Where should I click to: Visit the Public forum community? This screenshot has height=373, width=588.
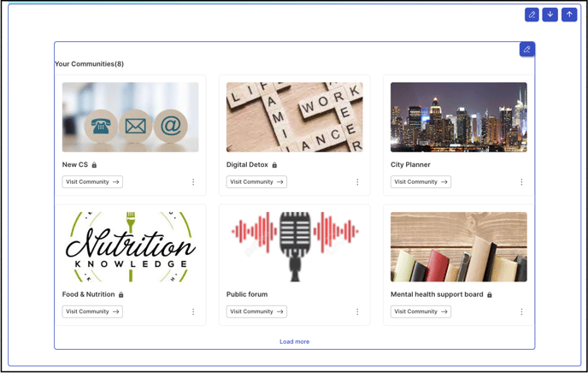[256, 312]
